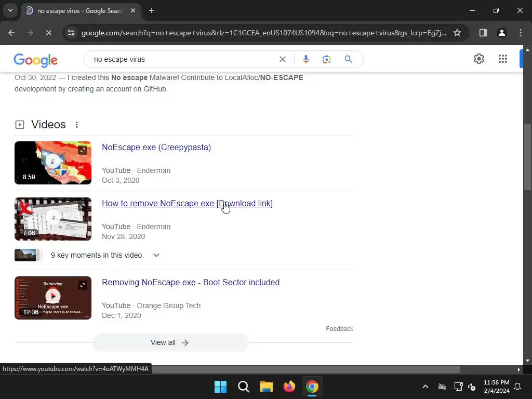This screenshot has height=399, width=532.
Task: Close the 'no escape virus' tab
Action: coord(133,10)
